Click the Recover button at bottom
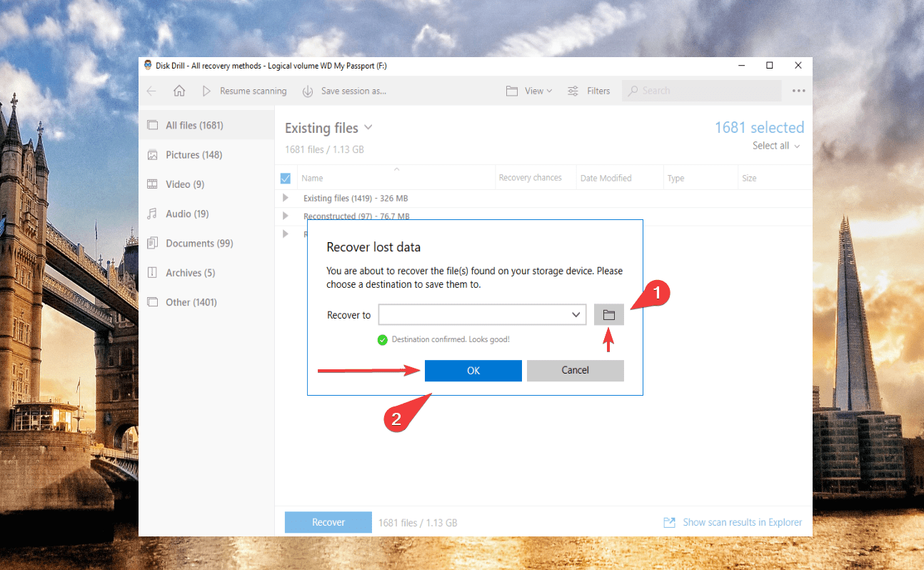This screenshot has height=570, width=924. pos(328,522)
